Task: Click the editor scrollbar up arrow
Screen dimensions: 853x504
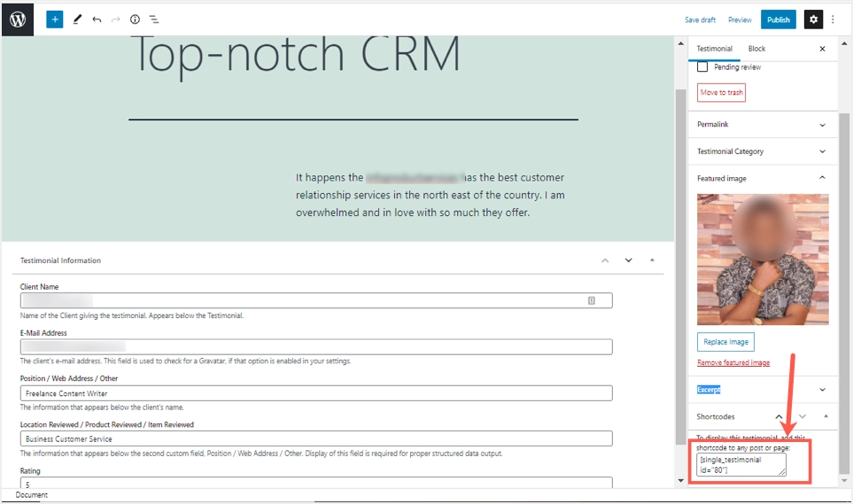Action: tap(680, 43)
